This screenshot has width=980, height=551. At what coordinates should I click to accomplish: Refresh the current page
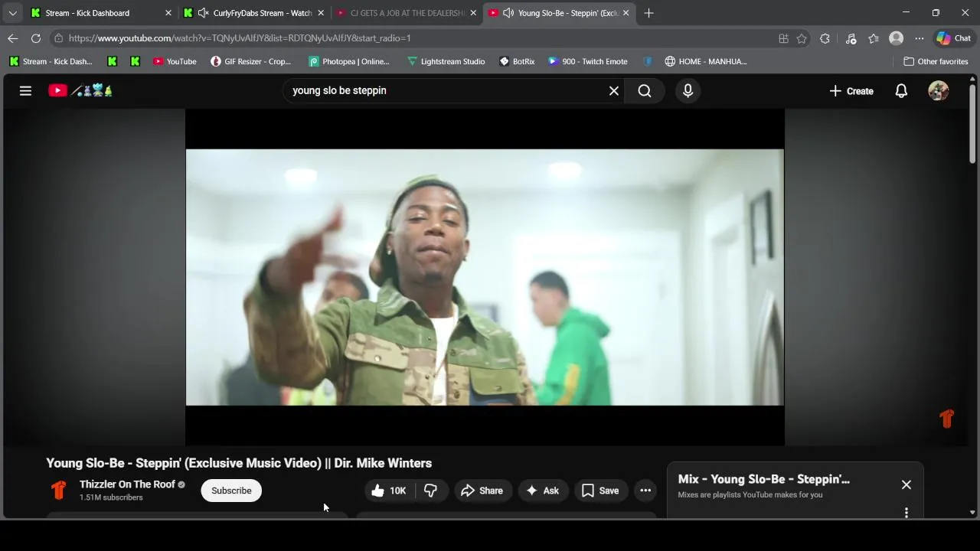tap(36, 38)
